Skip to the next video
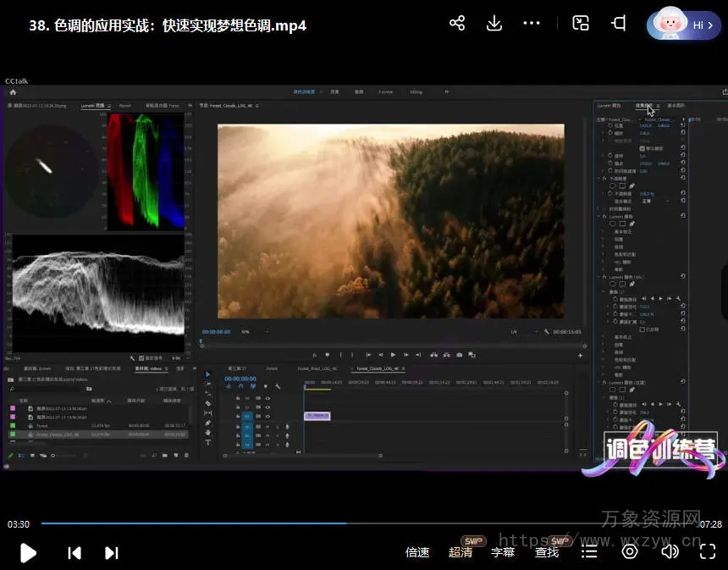 (x=111, y=553)
